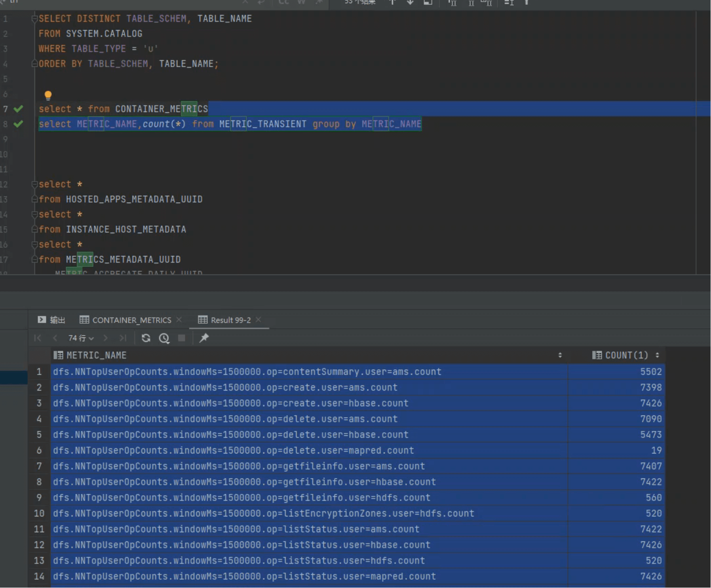Click line number 7 in gutter

[5, 109]
